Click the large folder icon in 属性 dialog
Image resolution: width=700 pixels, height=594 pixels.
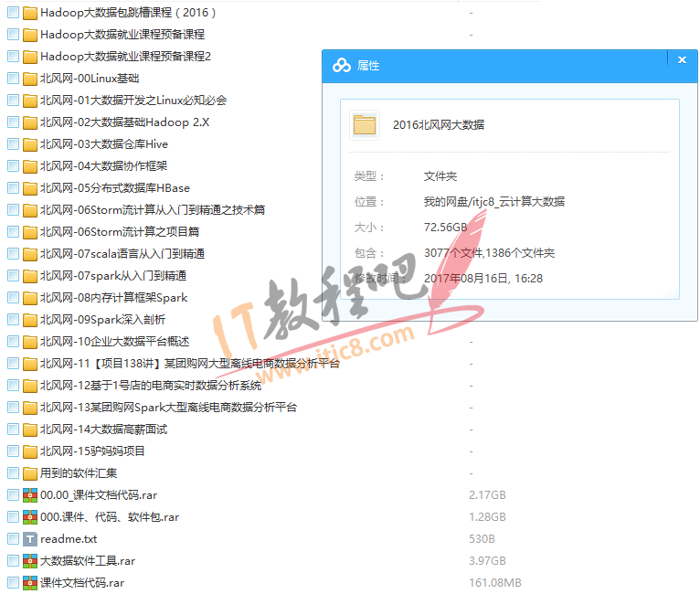[365, 125]
